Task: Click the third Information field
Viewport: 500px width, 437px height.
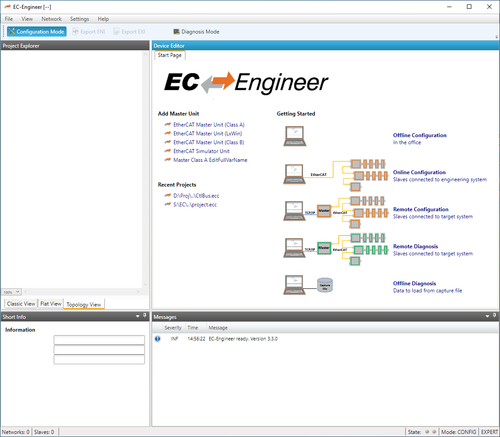Action: tap(99, 360)
